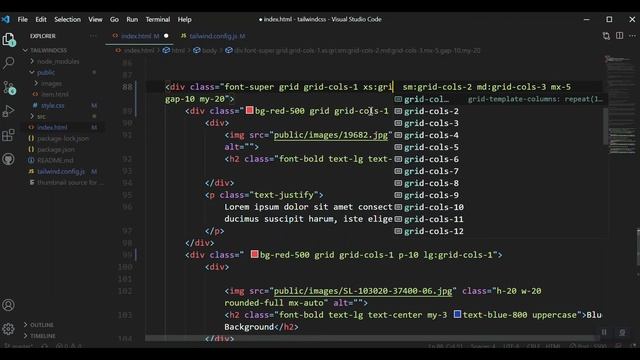This screenshot has height=360, width=640.
Task: Expand the node_modules folder
Action: [x=58, y=61]
